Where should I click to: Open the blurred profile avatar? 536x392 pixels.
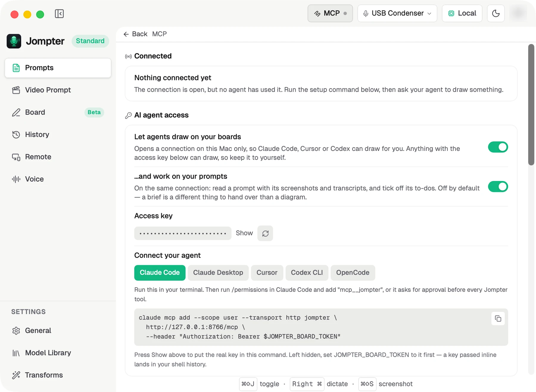pyautogui.click(x=518, y=13)
